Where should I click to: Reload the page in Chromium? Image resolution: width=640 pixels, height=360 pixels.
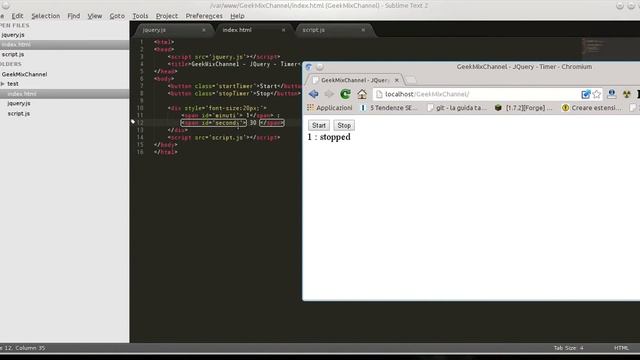coord(345,94)
